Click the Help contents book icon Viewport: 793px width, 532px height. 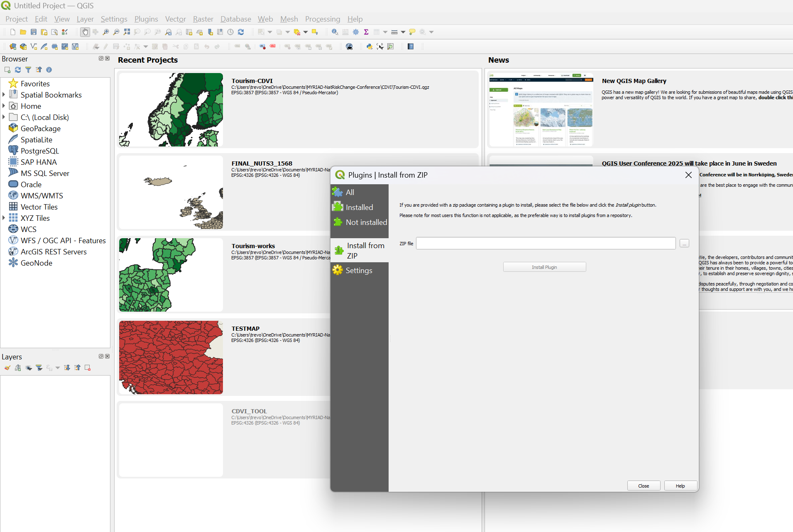411,46
